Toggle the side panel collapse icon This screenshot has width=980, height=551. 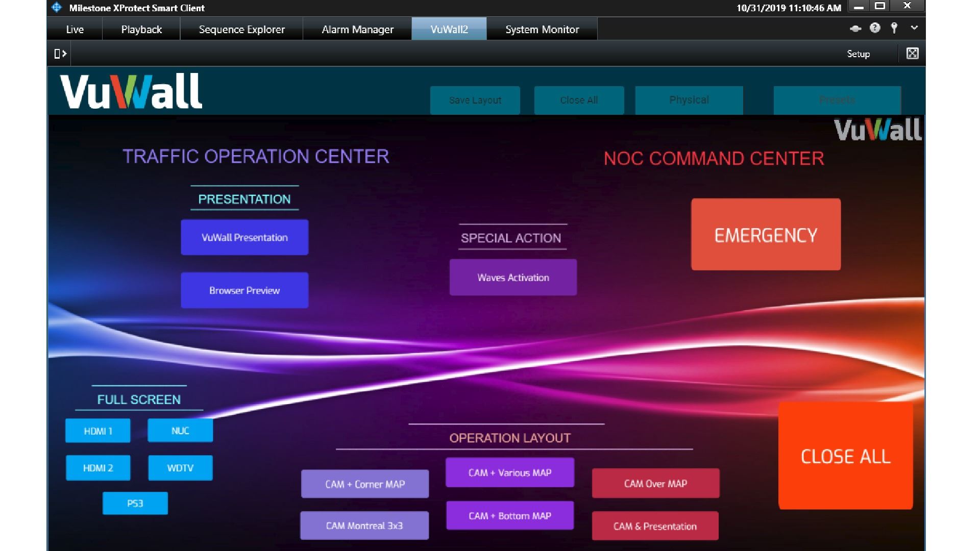coord(60,54)
